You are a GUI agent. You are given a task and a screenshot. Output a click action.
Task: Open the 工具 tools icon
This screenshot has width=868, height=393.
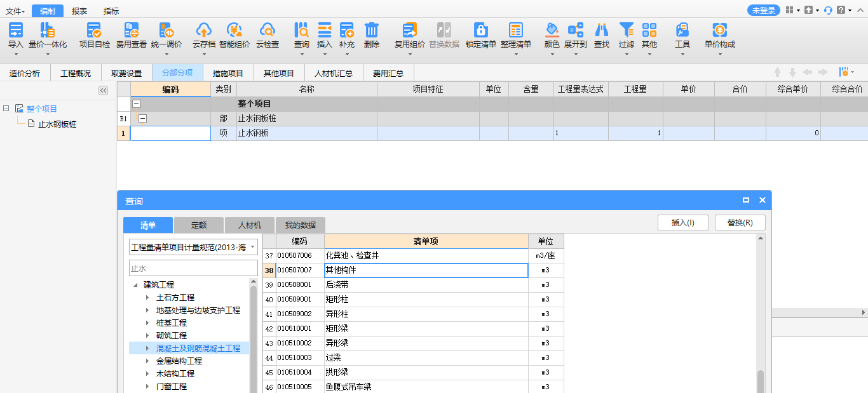[682, 36]
